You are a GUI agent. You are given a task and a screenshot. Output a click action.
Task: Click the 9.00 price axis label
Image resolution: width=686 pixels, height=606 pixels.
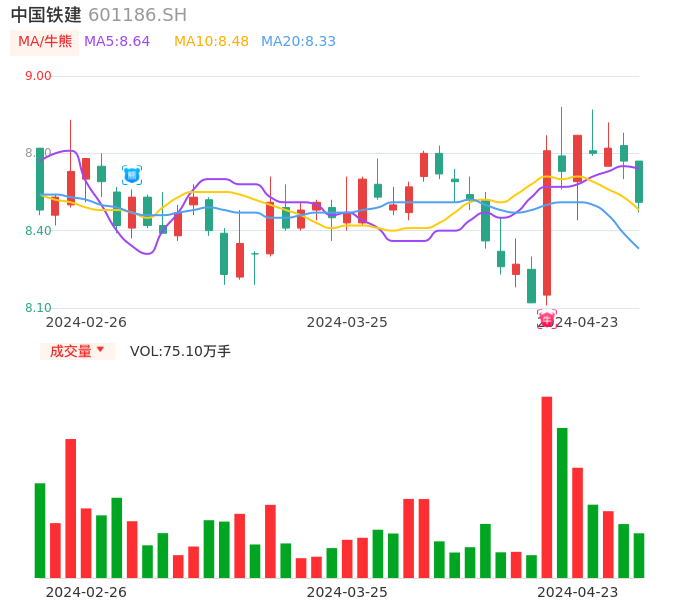(x=38, y=76)
